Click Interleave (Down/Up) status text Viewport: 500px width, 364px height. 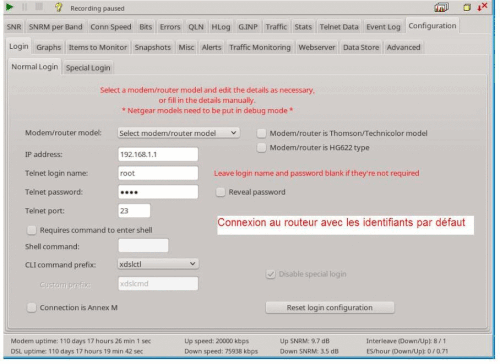406,341
